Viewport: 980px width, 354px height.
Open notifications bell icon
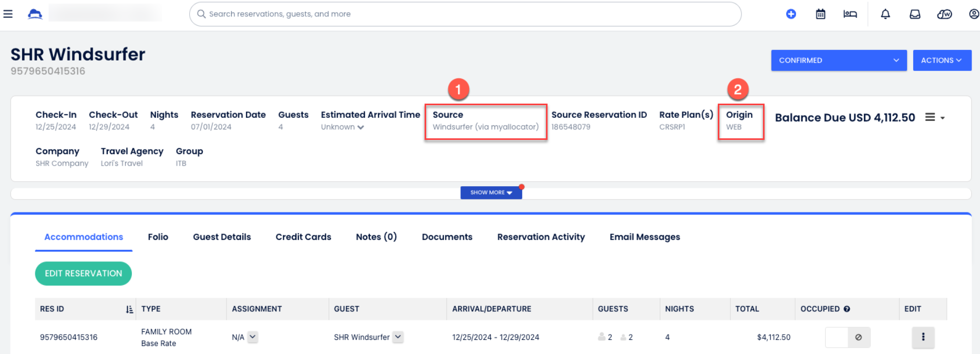click(x=885, y=14)
